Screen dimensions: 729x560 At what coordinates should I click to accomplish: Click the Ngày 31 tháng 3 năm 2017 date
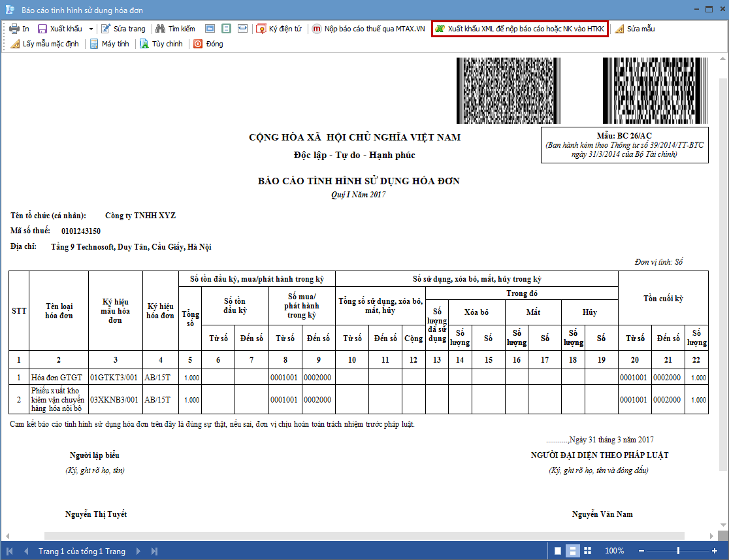point(611,440)
